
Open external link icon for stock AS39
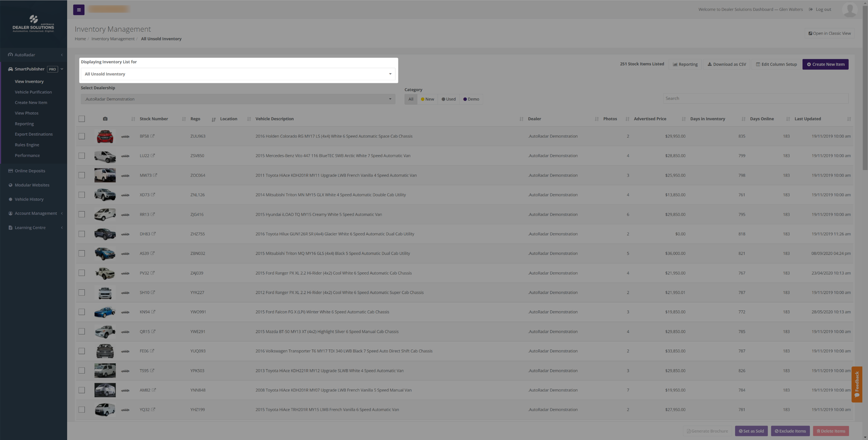pyautogui.click(x=152, y=253)
